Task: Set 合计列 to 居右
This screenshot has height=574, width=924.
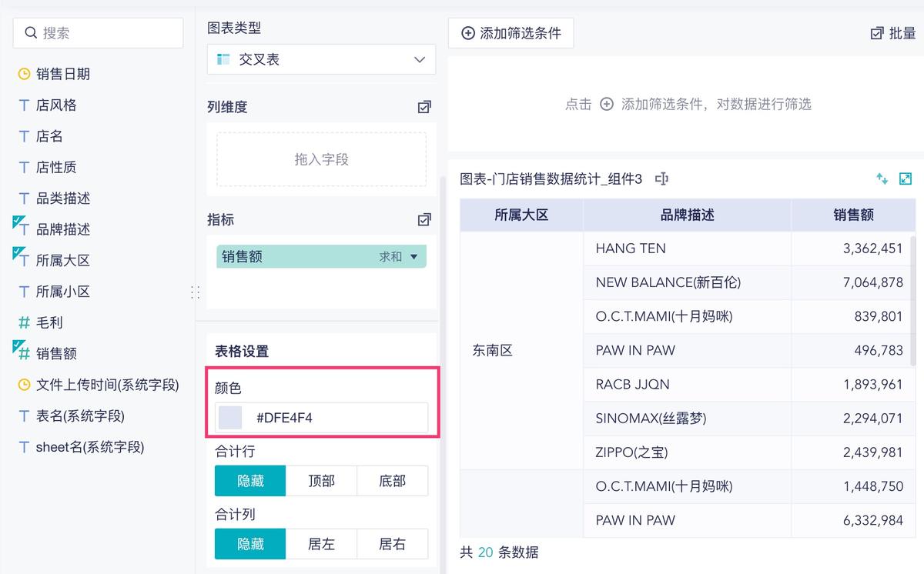Action: click(x=393, y=543)
